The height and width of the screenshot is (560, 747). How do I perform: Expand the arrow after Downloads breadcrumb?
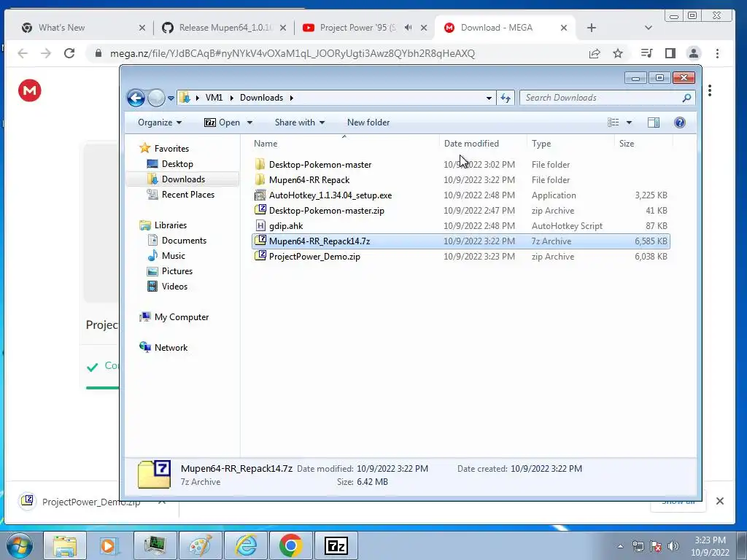[291, 98]
